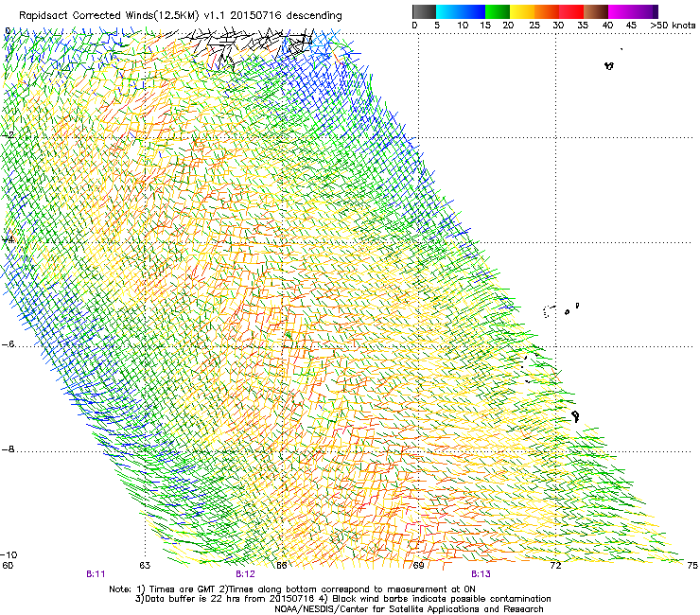Viewport: 700px width, 615px height.
Task: Click the note line starting 'Note: 1) Times are GMT'
Action: point(292,589)
